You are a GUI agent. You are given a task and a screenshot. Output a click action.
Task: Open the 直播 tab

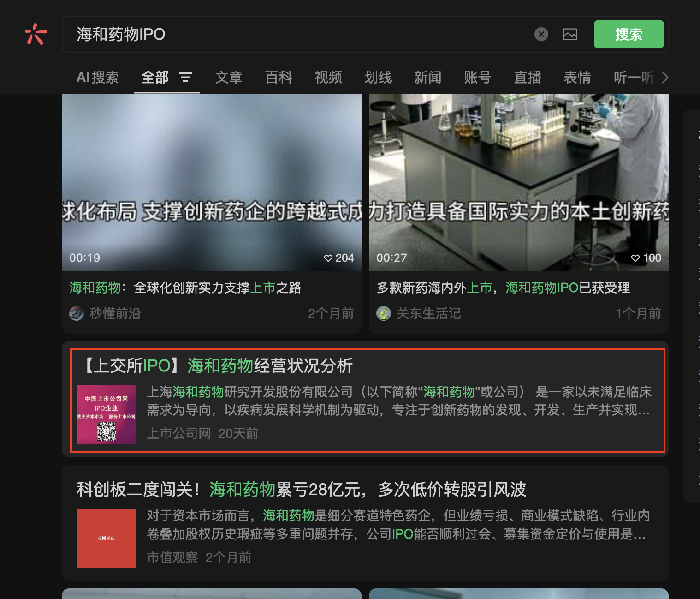(528, 77)
